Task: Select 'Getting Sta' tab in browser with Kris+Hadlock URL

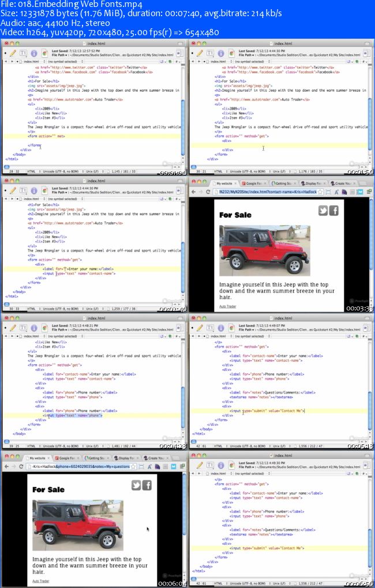Action: tap(284, 183)
